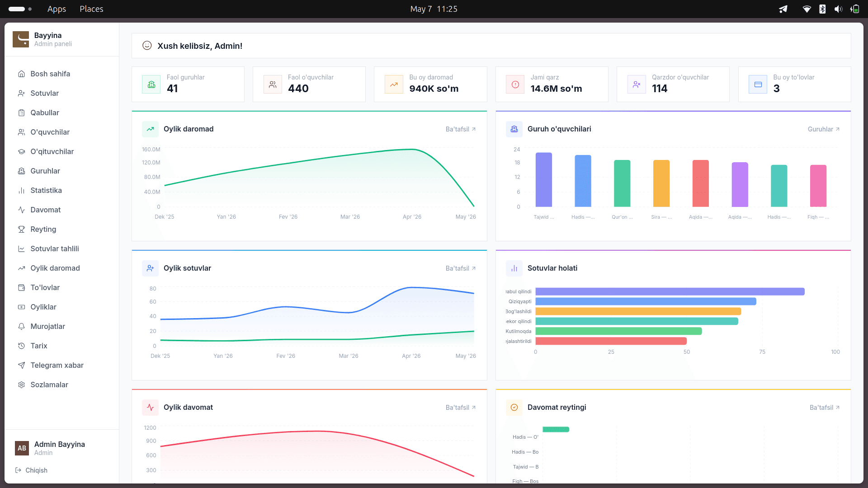Screen dimensions: 868x488
Task: Open Ba'tafsil link on Oylik davomat chart
Action: point(461,408)
